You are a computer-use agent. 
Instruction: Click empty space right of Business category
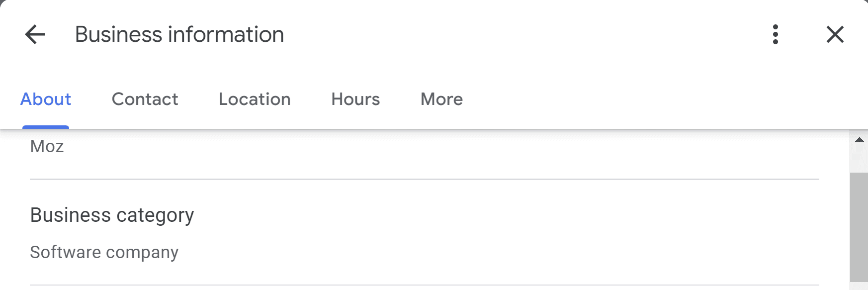pyautogui.click(x=497, y=215)
